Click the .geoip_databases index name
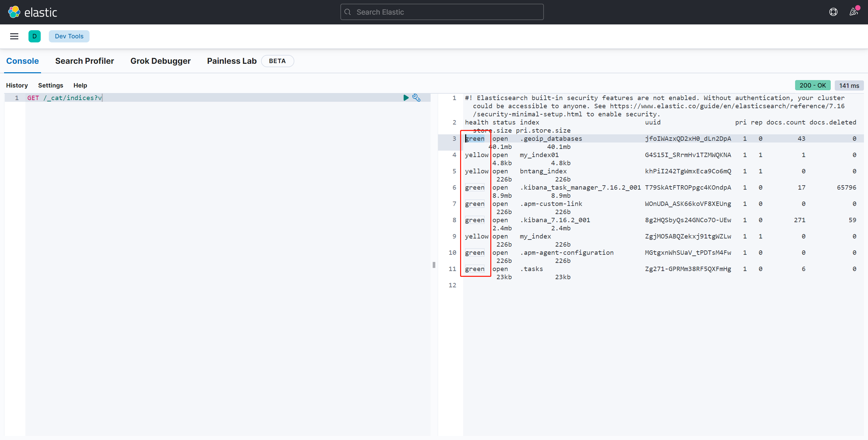 coord(551,138)
